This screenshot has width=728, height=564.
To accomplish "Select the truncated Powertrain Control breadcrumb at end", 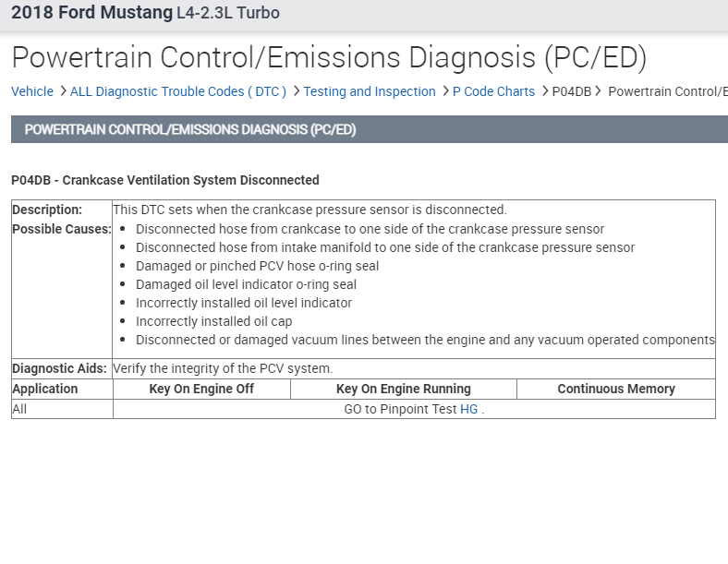I will [x=667, y=91].
